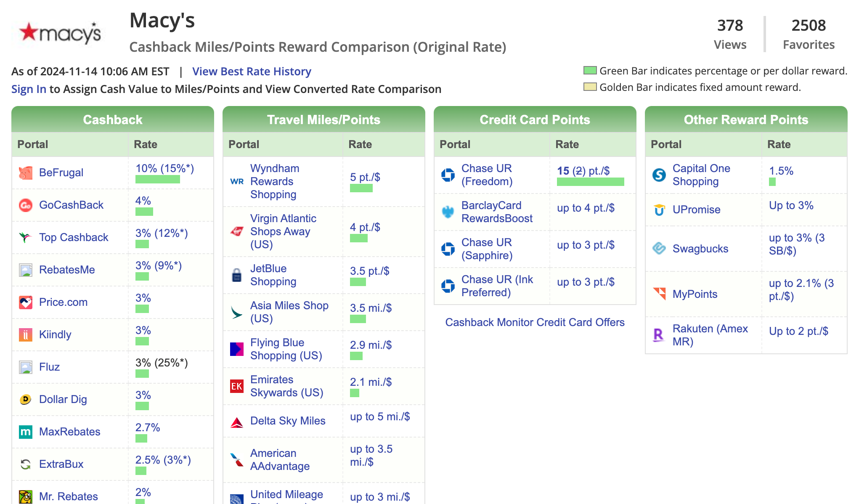Screen dimensions: 859x504
Task: Open the JetBlue Shopping link
Action: tap(273, 275)
